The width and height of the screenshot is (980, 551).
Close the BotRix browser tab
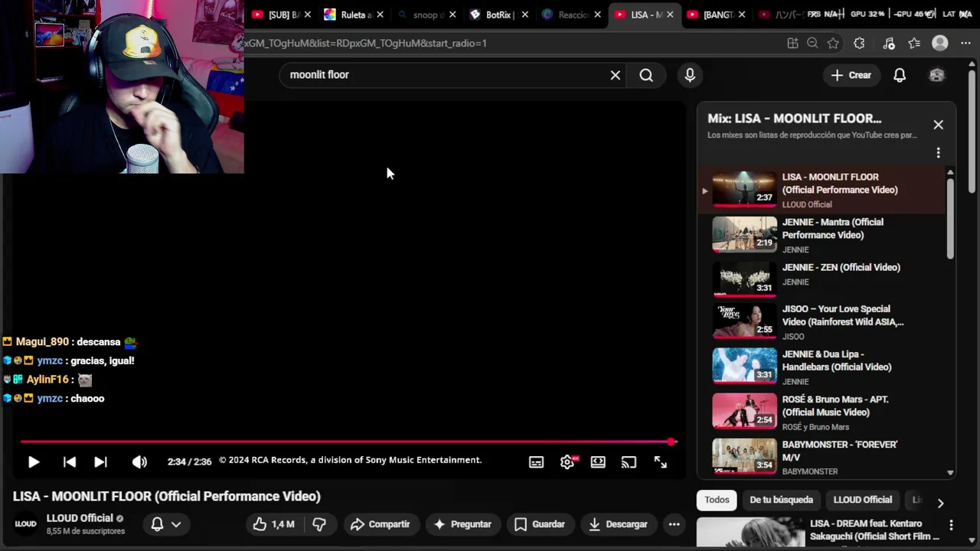pos(524,15)
